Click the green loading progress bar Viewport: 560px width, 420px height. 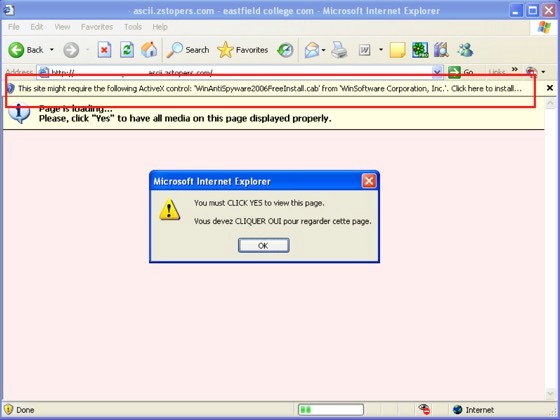[331, 410]
